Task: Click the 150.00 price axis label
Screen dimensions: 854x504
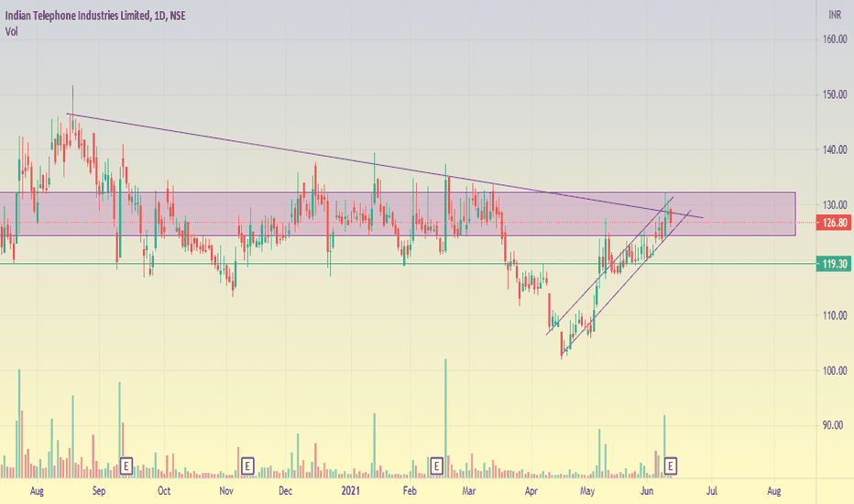Action: [835, 94]
